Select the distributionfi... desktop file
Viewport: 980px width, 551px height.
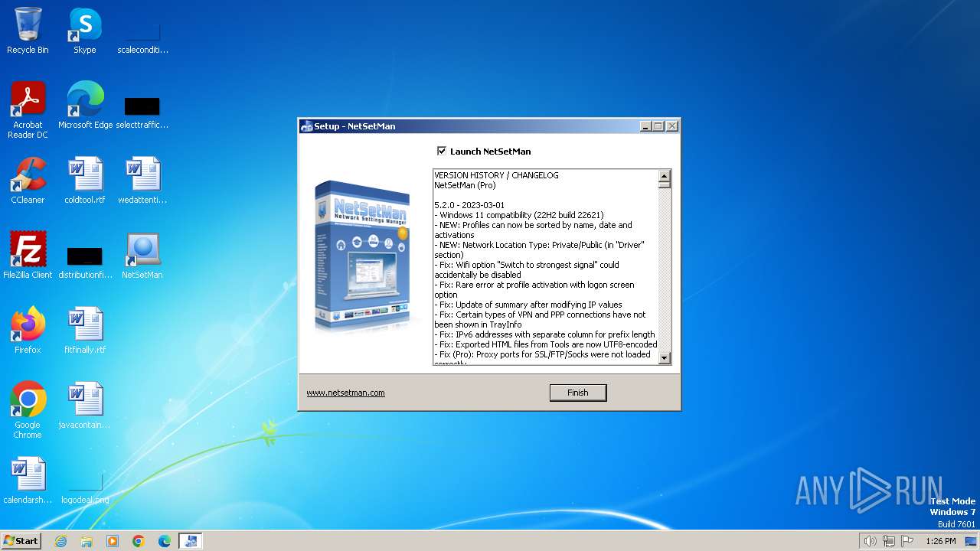pos(85,262)
